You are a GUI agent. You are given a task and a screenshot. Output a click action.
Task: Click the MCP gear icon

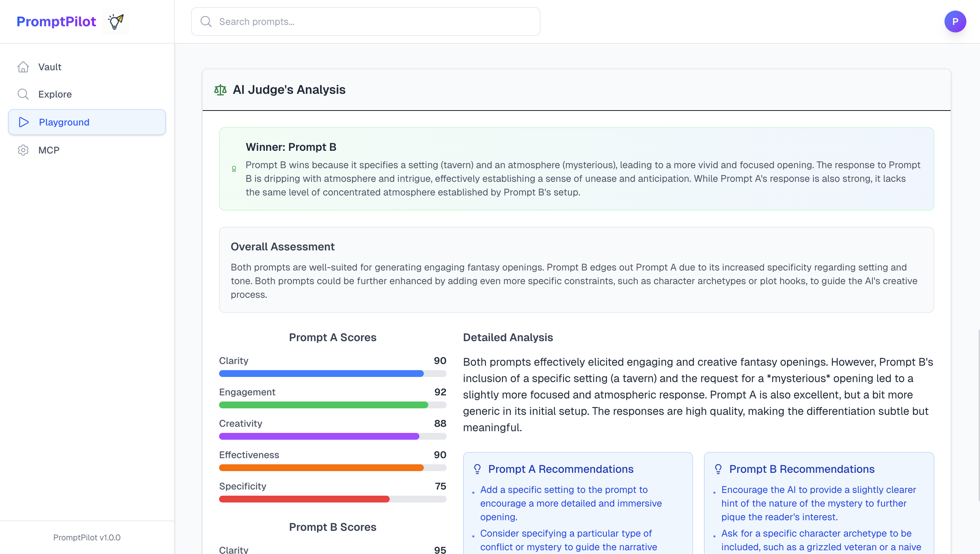tap(23, 150)
